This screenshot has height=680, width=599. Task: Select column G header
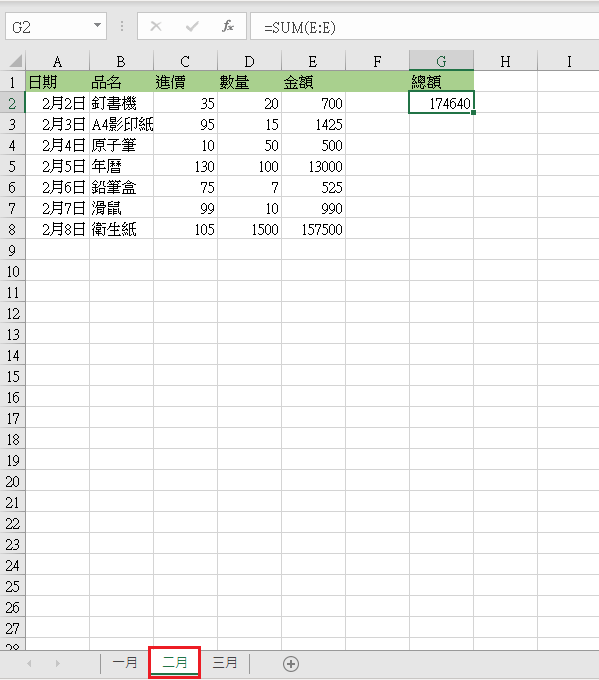441,61
